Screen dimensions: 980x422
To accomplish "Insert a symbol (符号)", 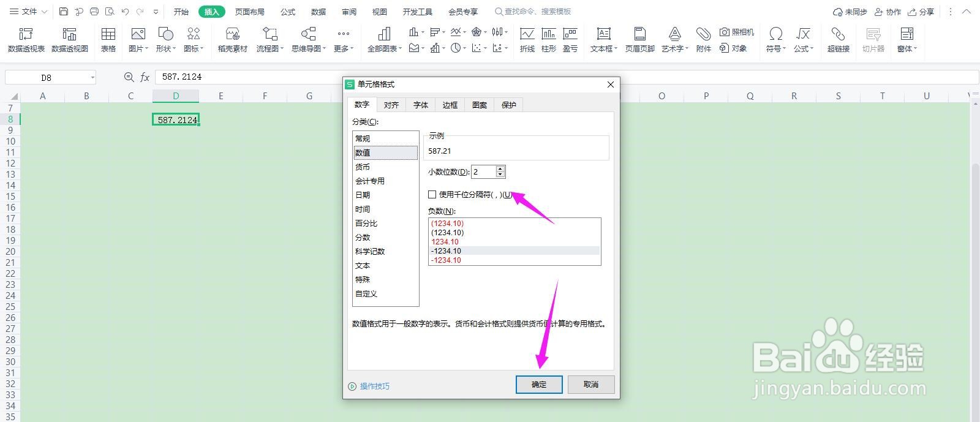I will pyautogui.click(x=776, y=40).
